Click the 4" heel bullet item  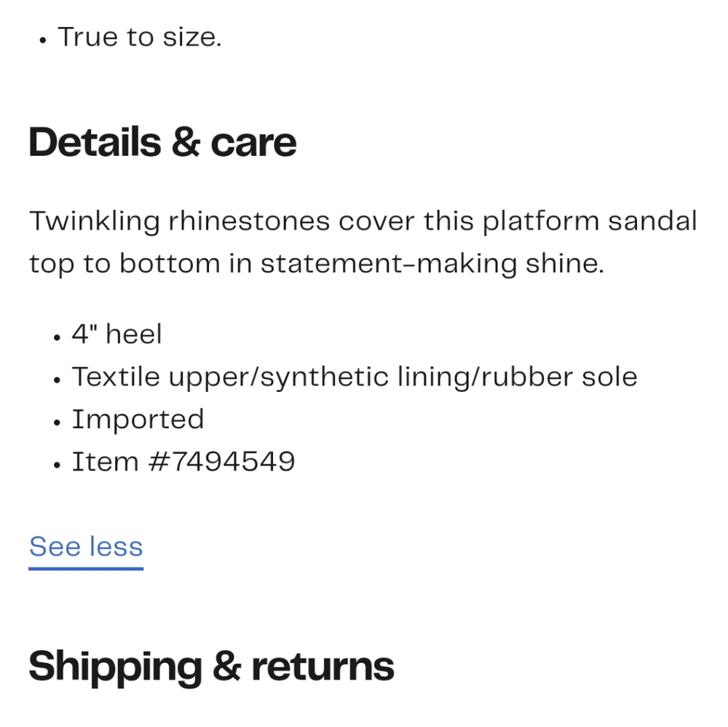116,334
